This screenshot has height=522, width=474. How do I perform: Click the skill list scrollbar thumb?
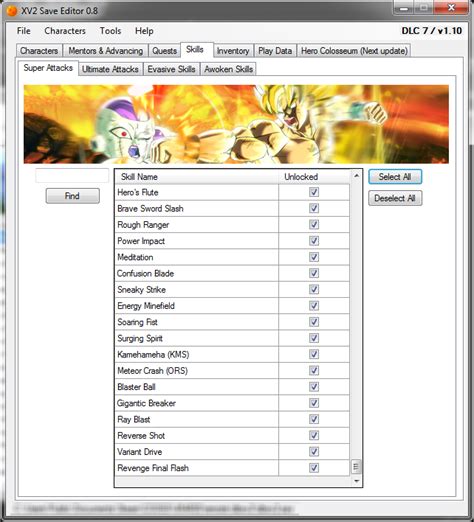coord(356,466)
